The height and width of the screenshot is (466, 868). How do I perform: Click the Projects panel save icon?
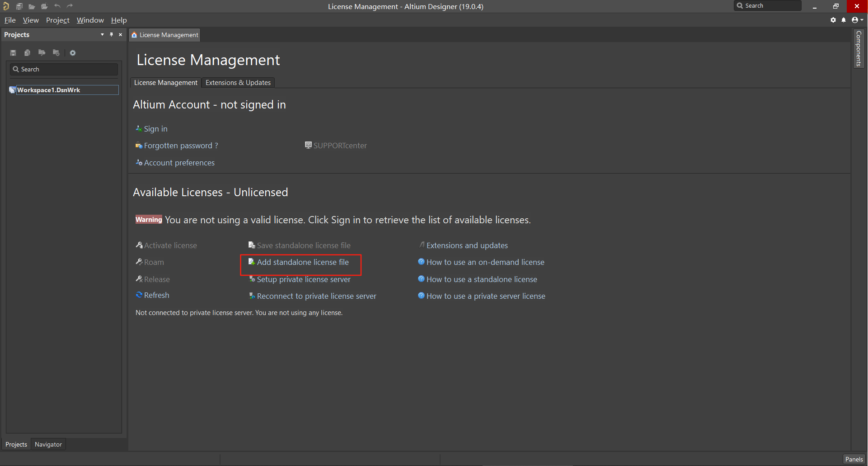[x=13, y=53]
